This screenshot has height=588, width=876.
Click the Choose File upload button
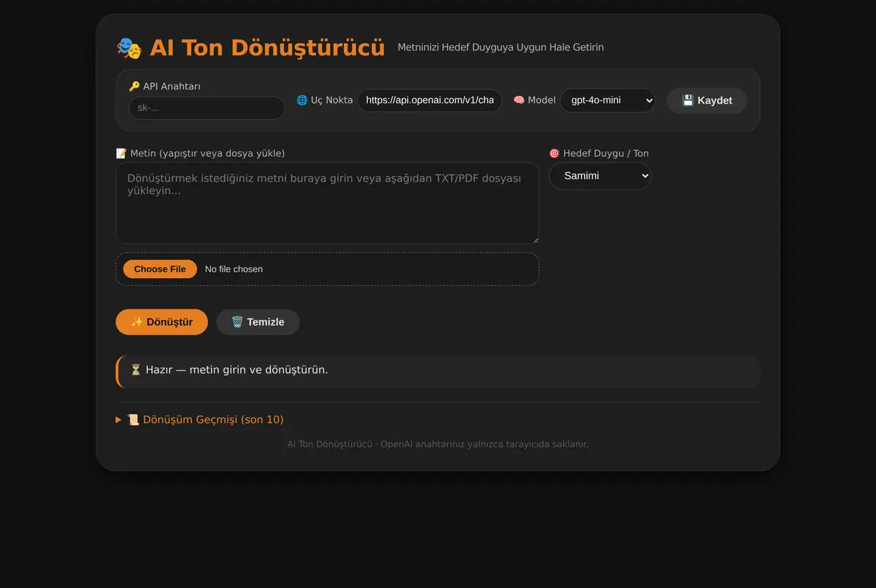pyautogui.click(x=160, y=269)
